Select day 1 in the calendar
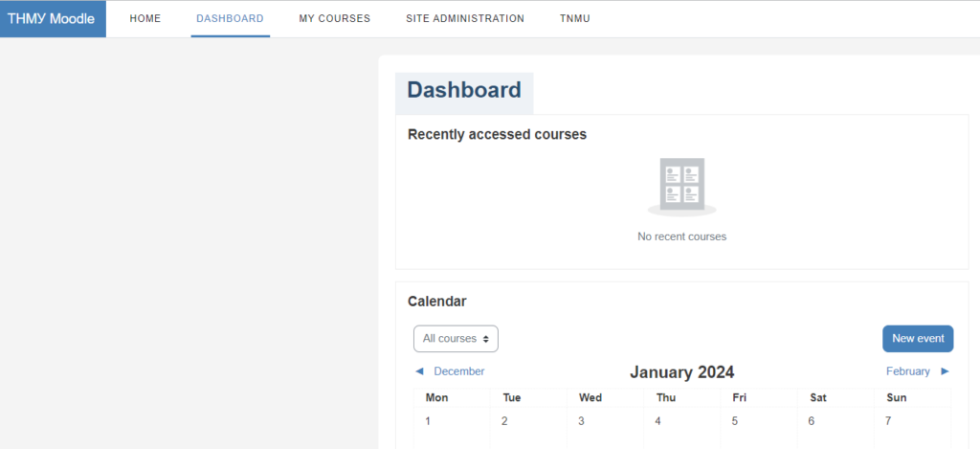Image resolution: width=980 pixels, height=449 pixels. (428, 421)
